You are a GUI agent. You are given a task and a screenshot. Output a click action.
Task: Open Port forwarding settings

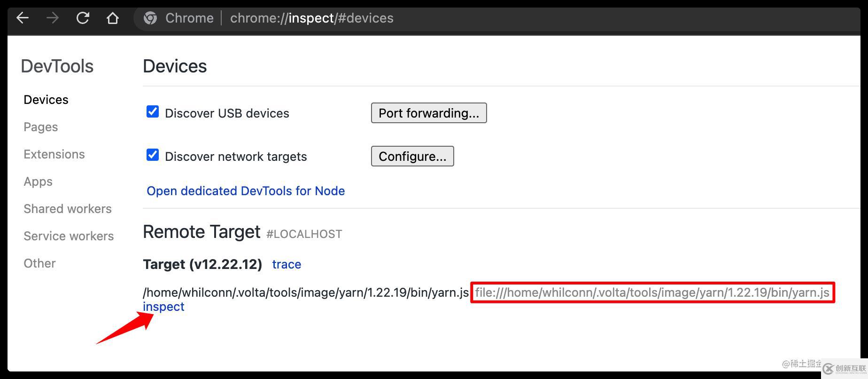429,113
